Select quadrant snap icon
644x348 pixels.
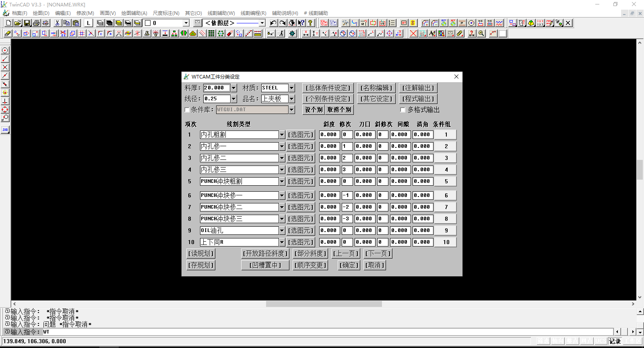5,110
